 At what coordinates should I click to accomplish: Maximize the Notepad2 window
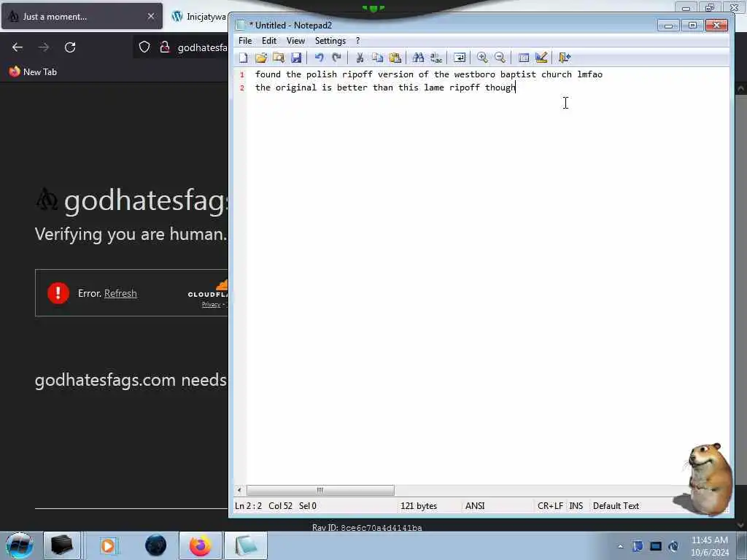[x=692, y=26]
